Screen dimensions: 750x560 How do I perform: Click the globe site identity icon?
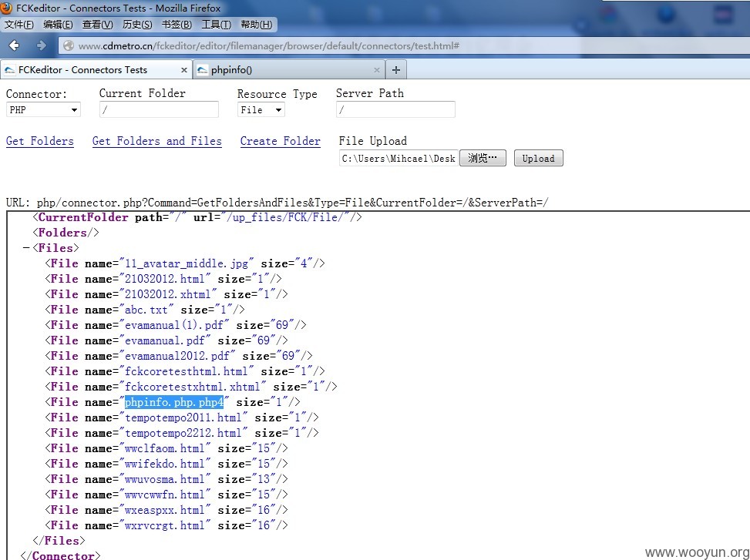(69, 46)
